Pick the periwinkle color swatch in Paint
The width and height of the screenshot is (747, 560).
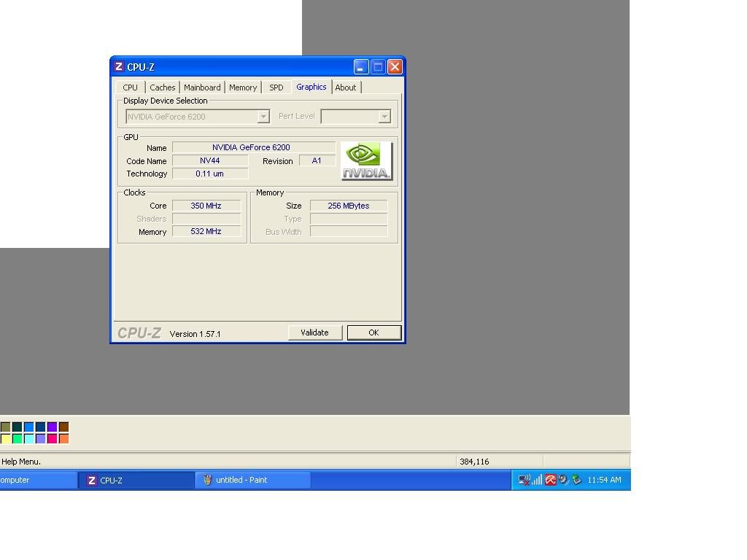pos(41,438)
